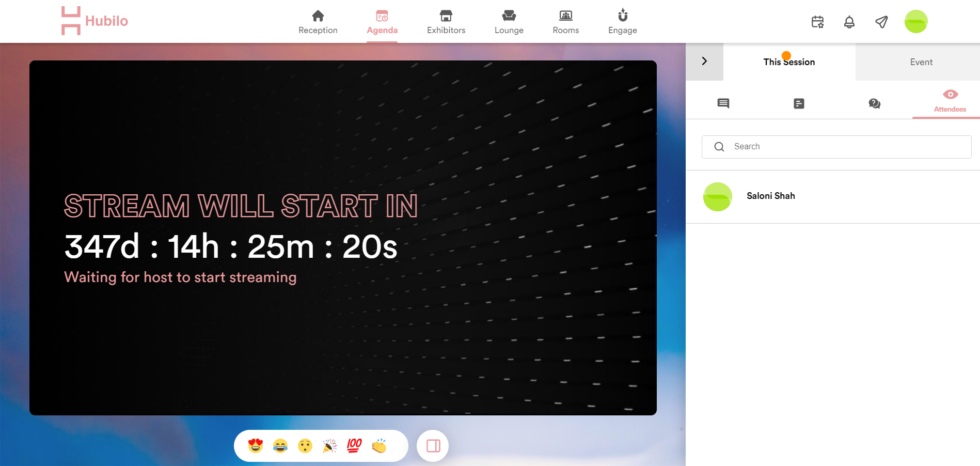Collapse the side panel with chevron

click(x=704, y=61)
